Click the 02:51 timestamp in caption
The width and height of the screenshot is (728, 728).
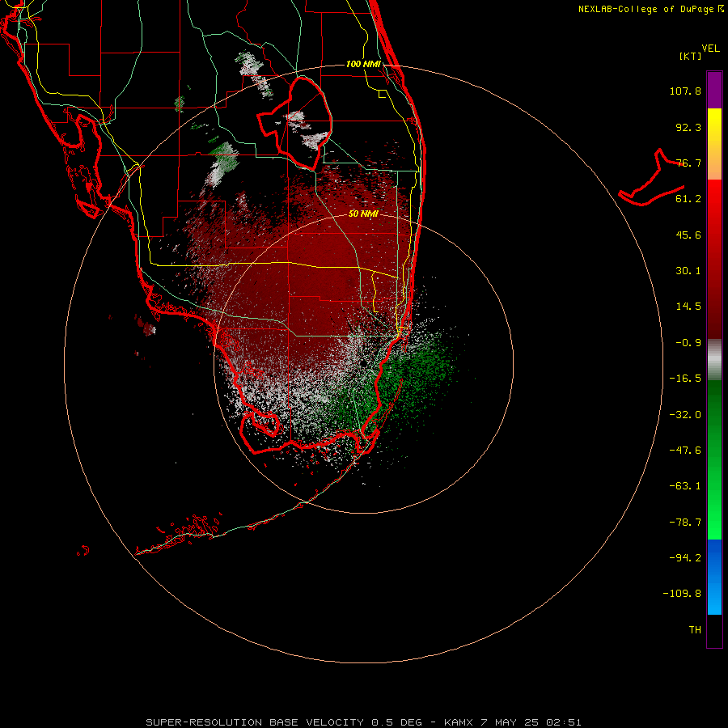click(564, 722)
